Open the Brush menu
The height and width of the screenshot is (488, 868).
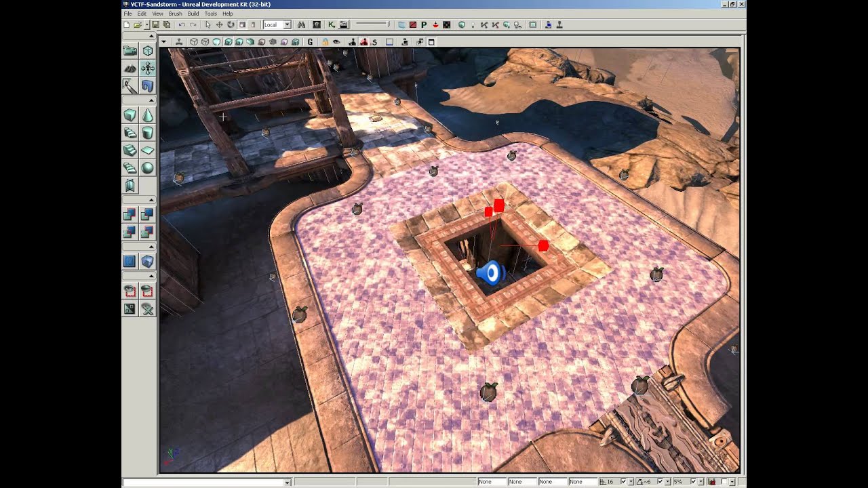coord(175,14)
